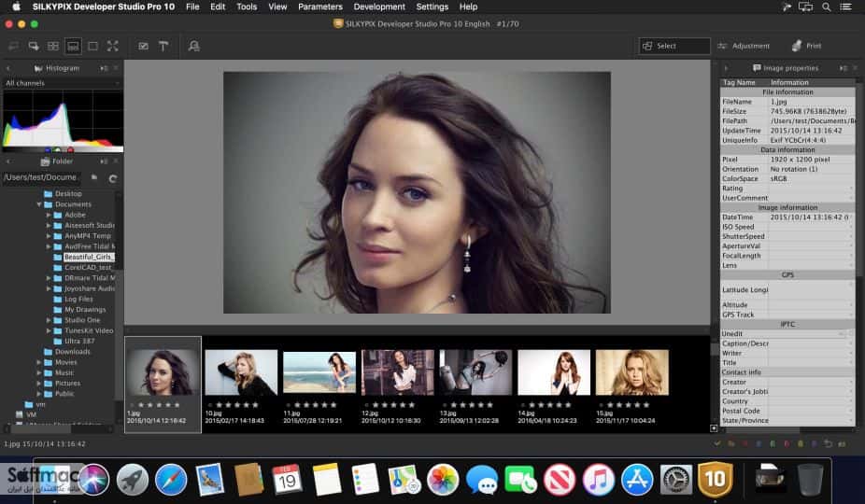Enter full screen preview mode icon
Screen dimensions: 865x504
pos(112,47)
